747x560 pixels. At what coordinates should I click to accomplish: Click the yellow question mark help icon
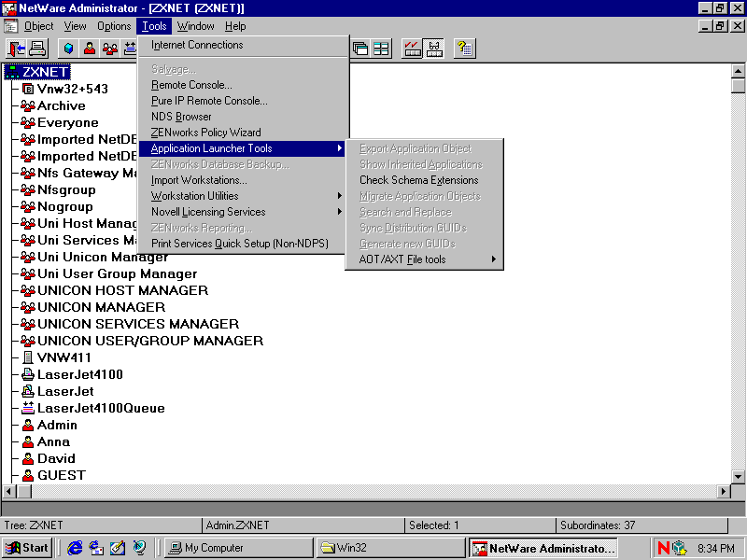click(464, 49)
